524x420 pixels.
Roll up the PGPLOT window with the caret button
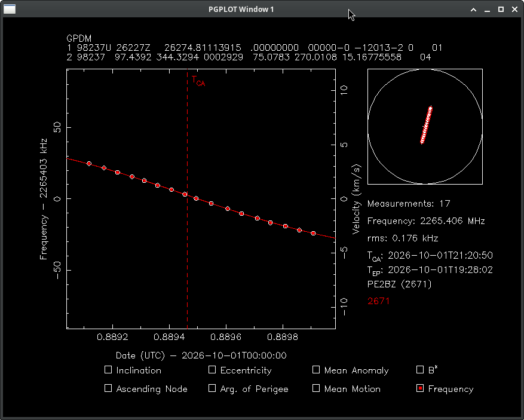point(474,10)
